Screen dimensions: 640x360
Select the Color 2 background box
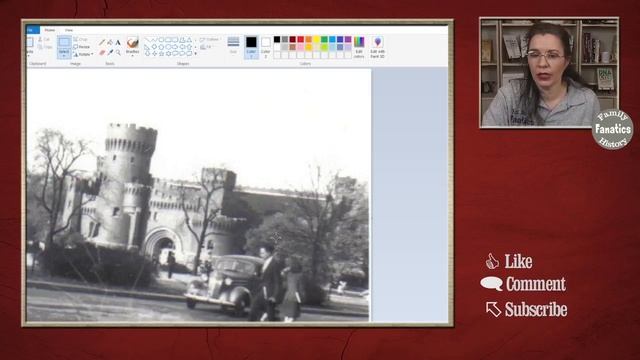coord(266,47)
